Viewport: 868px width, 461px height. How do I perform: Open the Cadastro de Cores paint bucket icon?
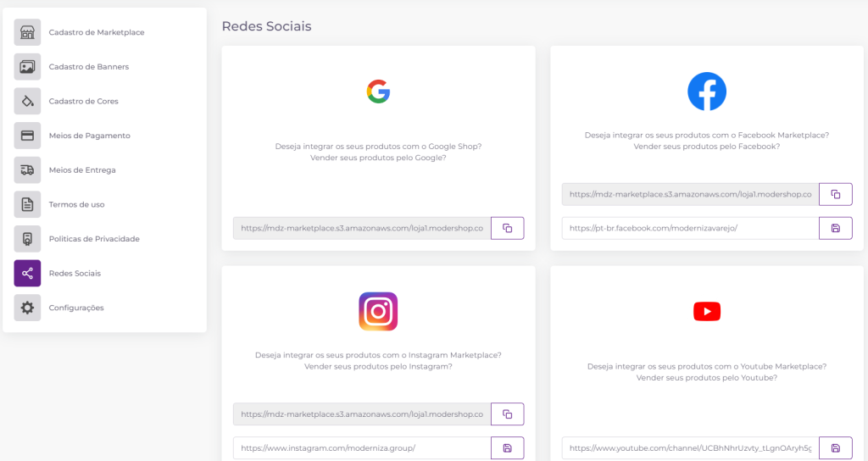point(27,102)
